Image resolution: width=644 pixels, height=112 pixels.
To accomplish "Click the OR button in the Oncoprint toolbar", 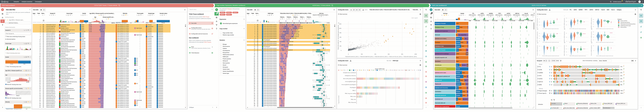I will click(x=558, y=61).
